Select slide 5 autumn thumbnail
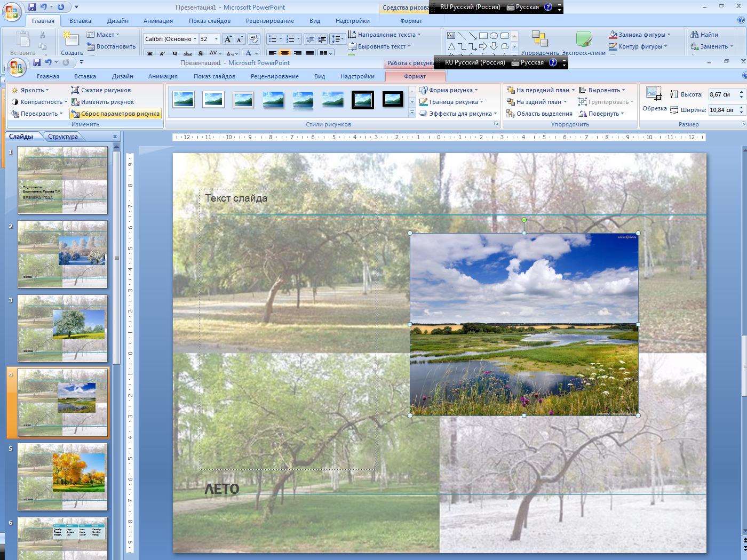 tap(62, 477)
